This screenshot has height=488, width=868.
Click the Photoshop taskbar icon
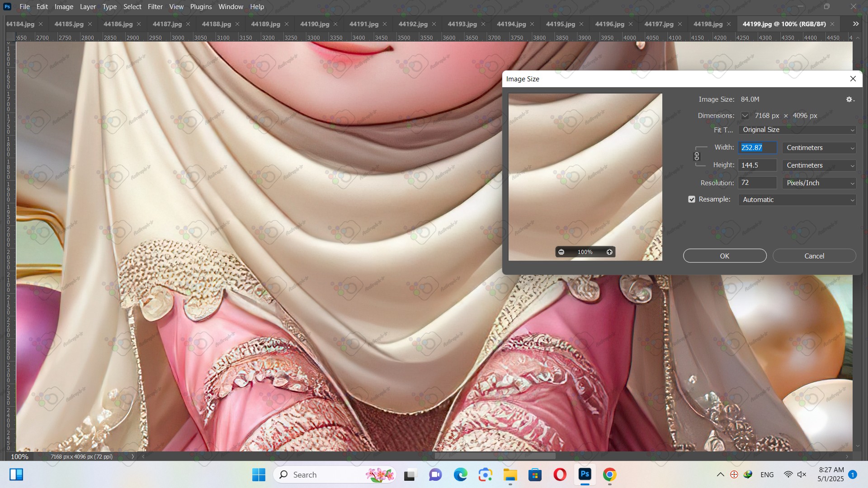coord(585,475)
